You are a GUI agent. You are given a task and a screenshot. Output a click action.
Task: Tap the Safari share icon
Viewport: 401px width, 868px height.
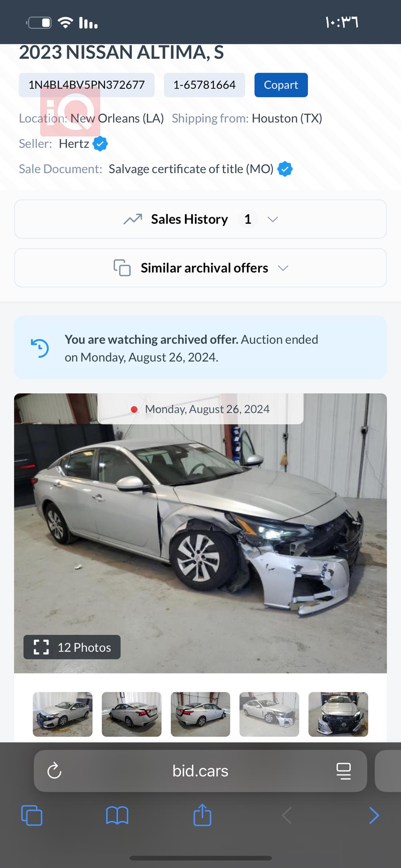(202, 815)
